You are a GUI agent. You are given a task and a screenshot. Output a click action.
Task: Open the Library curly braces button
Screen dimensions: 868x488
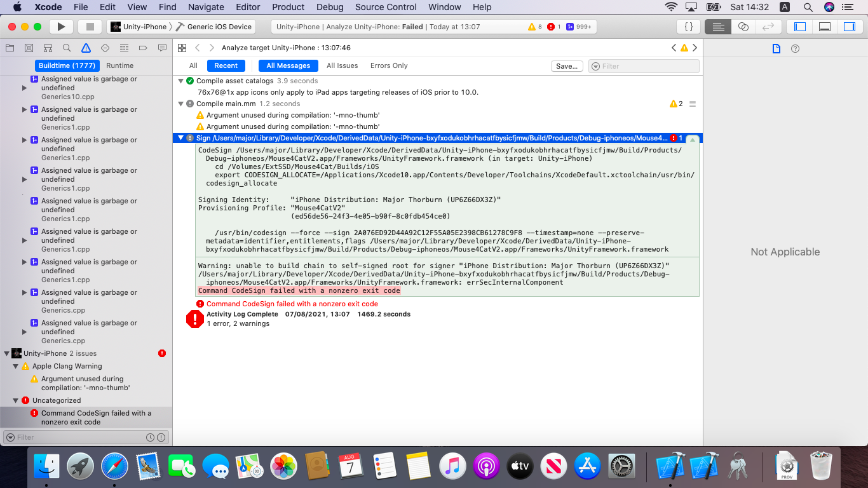688,27
